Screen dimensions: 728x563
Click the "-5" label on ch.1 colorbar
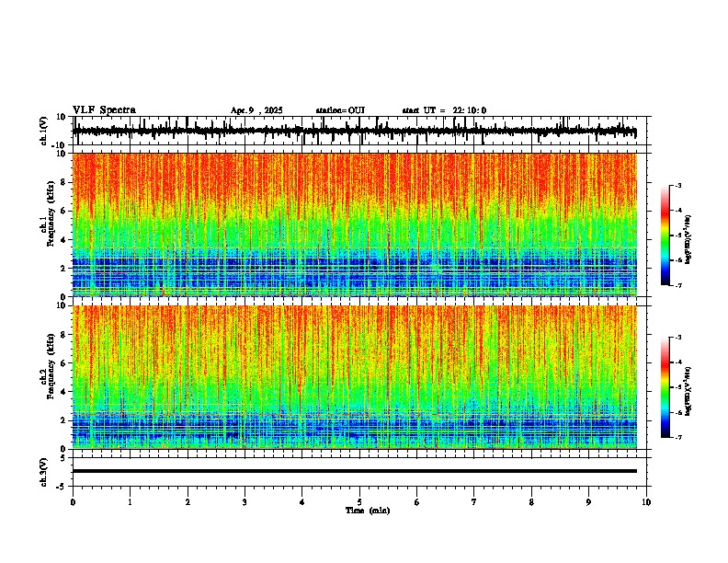coord(677,236)
